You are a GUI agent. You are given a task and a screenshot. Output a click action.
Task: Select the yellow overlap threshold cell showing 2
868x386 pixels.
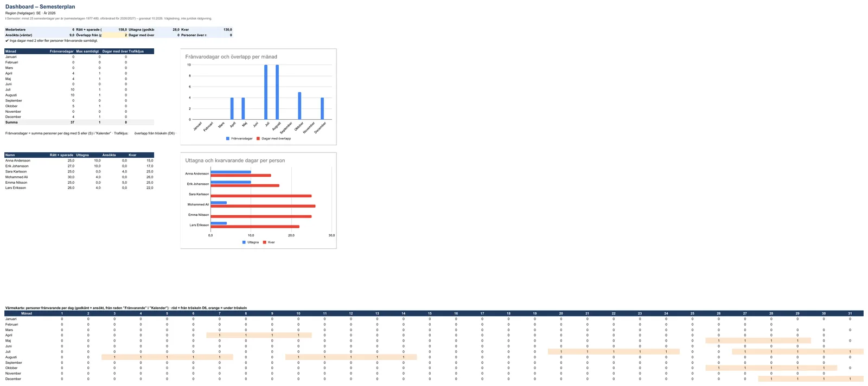click(114, 35)
